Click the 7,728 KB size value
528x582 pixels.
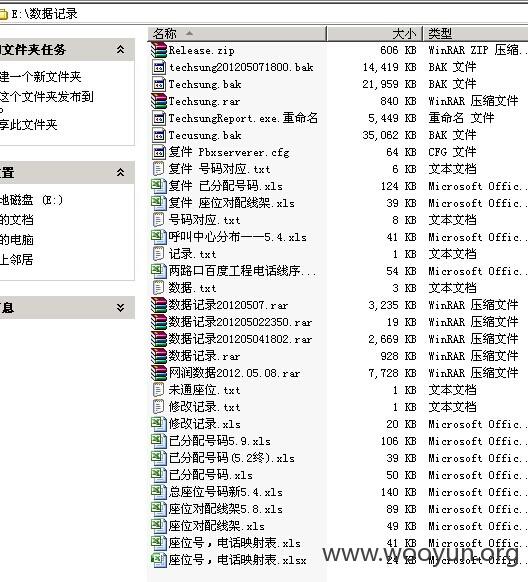(x=393, y=373)
